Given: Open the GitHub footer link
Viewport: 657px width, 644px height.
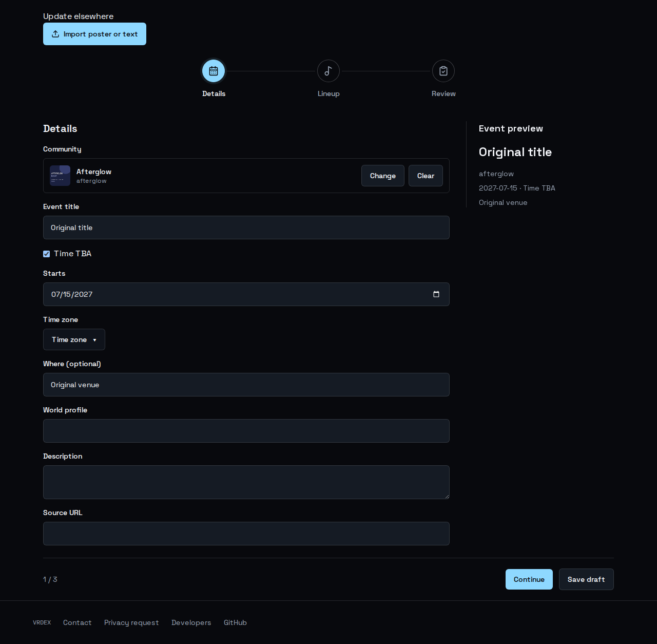Looking at the screenshot, I should coord(235,622).
